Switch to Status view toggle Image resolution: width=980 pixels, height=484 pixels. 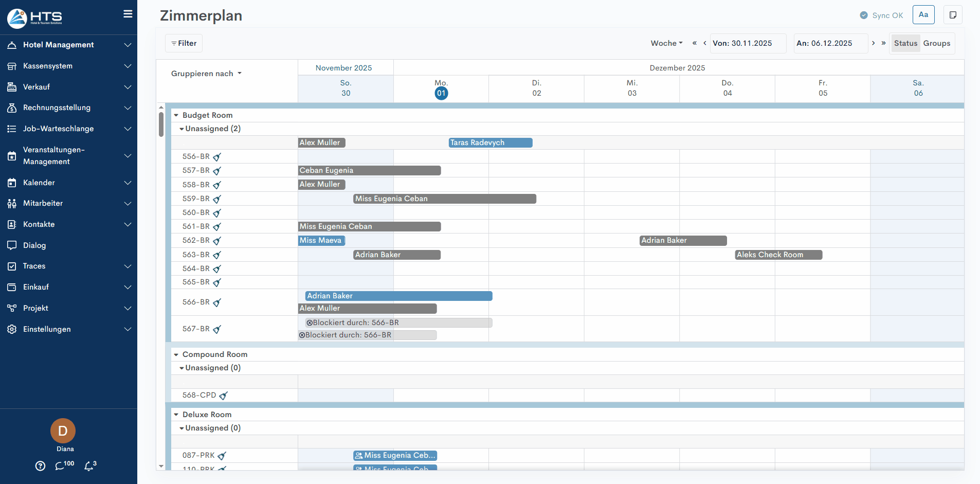coord(905,43)
